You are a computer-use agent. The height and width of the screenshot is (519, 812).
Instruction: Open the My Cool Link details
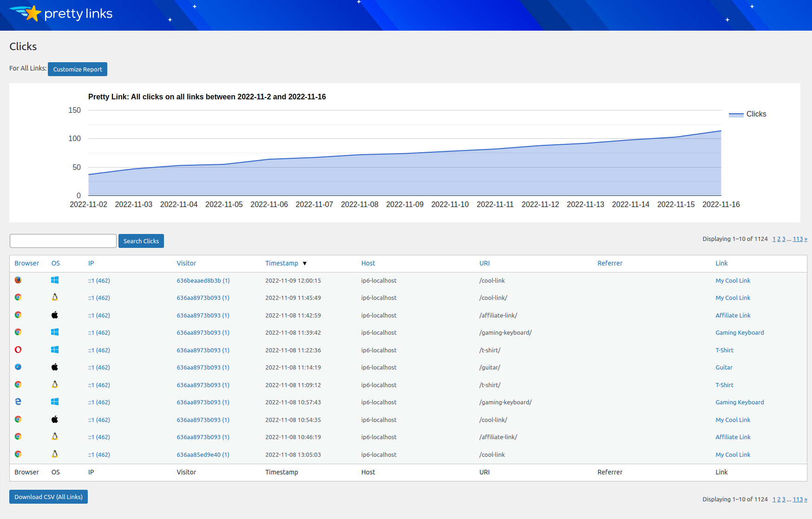click(733, 280)
